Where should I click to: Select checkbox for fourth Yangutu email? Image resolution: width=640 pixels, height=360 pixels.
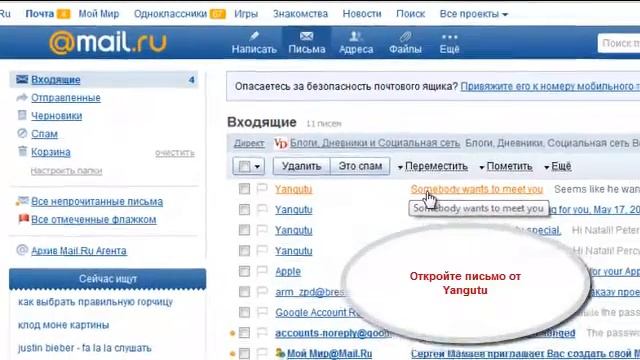pyautogui.click(x=244, y=250)
